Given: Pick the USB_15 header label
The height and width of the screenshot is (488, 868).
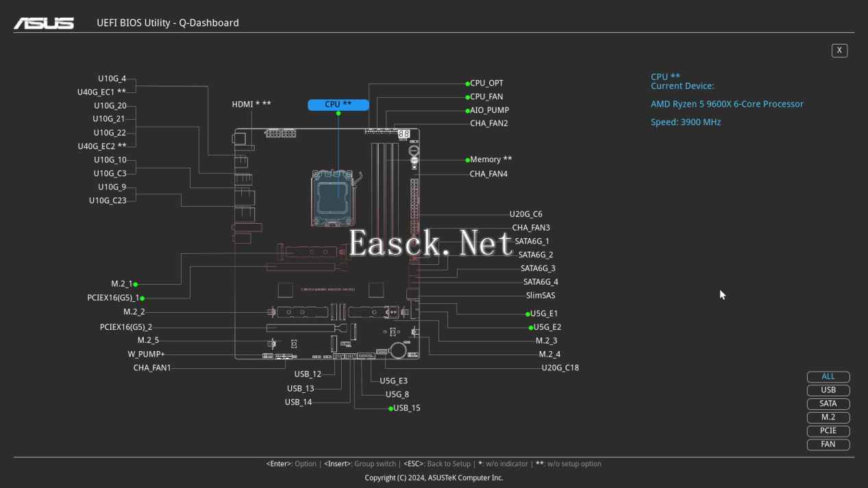Looking at the screenshot, I should pos(407,408).
